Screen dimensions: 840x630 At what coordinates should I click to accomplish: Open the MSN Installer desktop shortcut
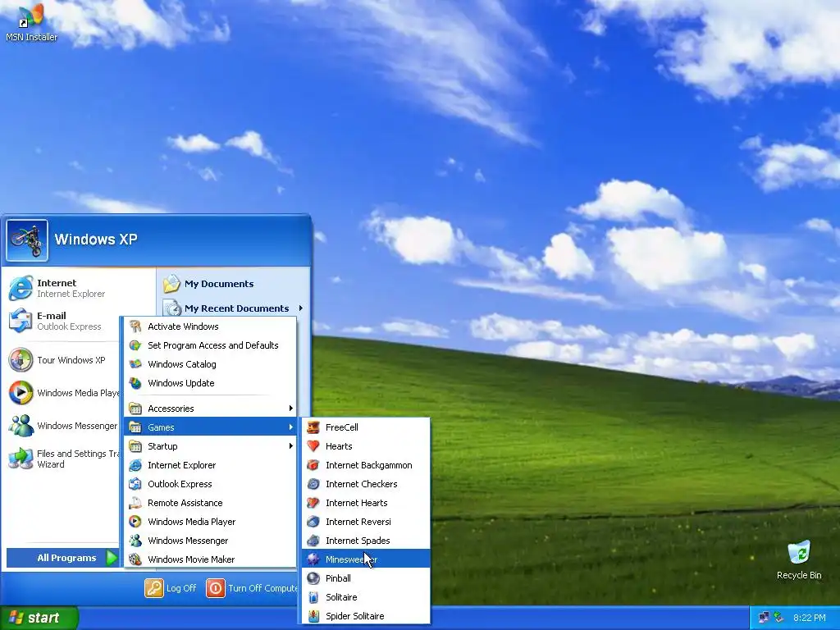pos(31,22)
